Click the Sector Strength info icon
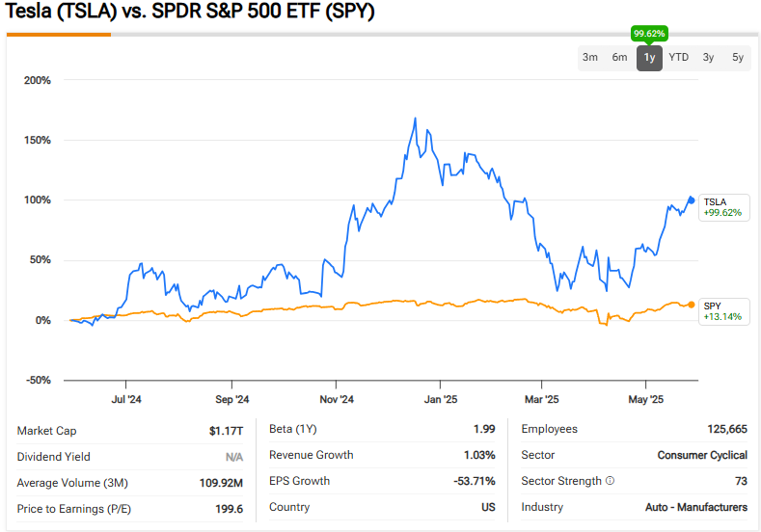The image size is (761, 532). coord(611,481)
